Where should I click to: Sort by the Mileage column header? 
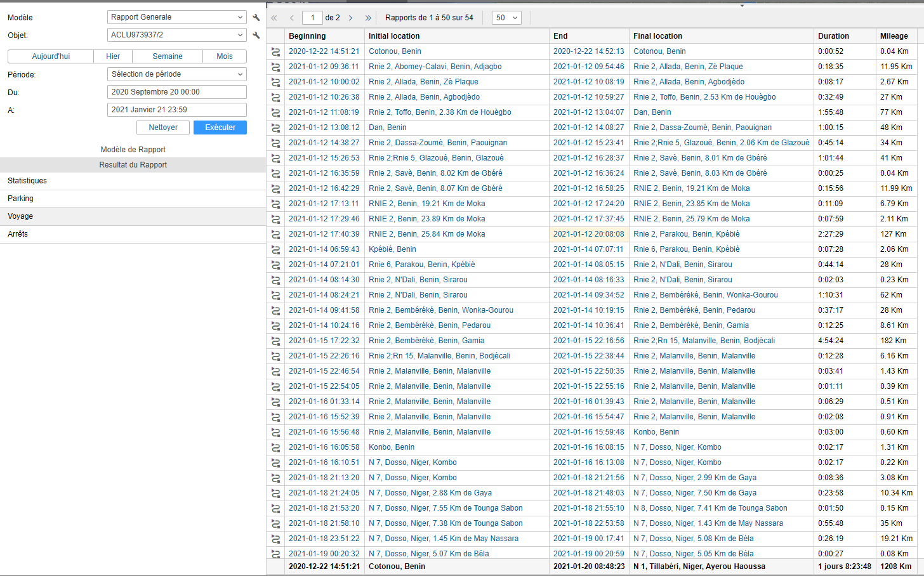[894, 36]
